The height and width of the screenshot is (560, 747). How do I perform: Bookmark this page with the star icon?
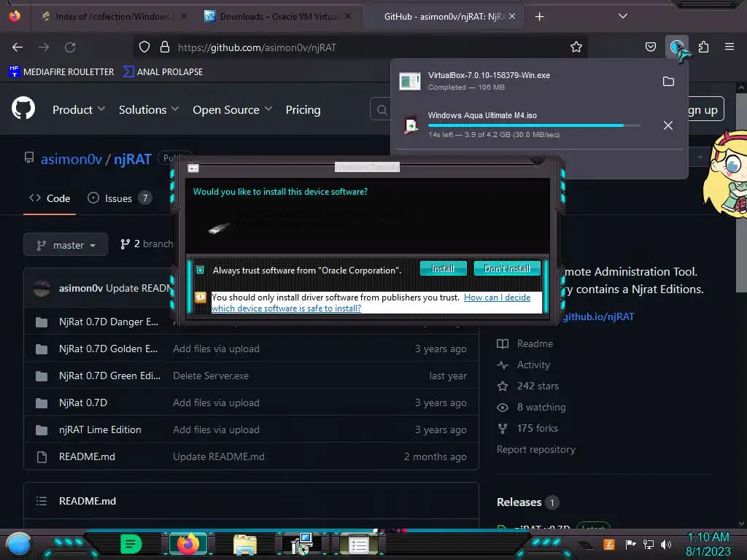576,47
